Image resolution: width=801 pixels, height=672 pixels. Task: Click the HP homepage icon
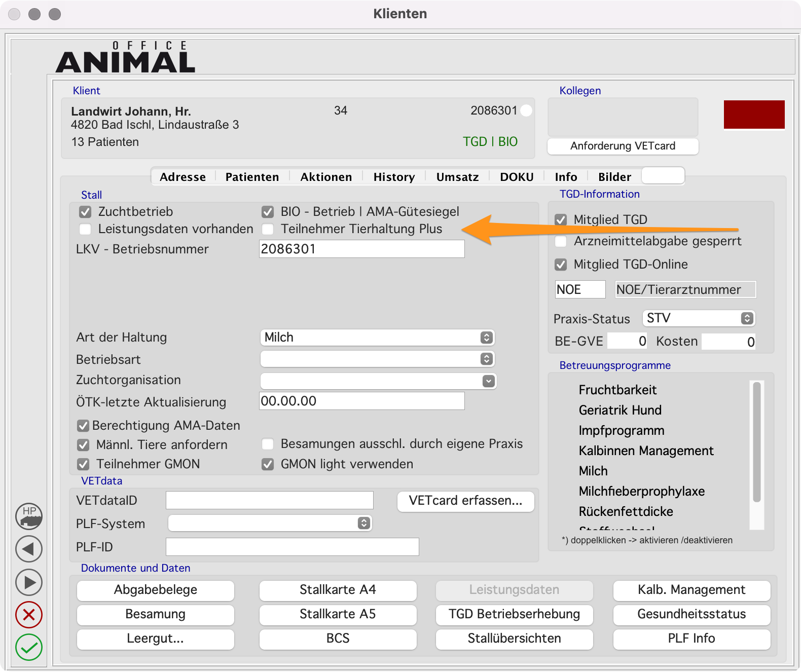(29, 516)
